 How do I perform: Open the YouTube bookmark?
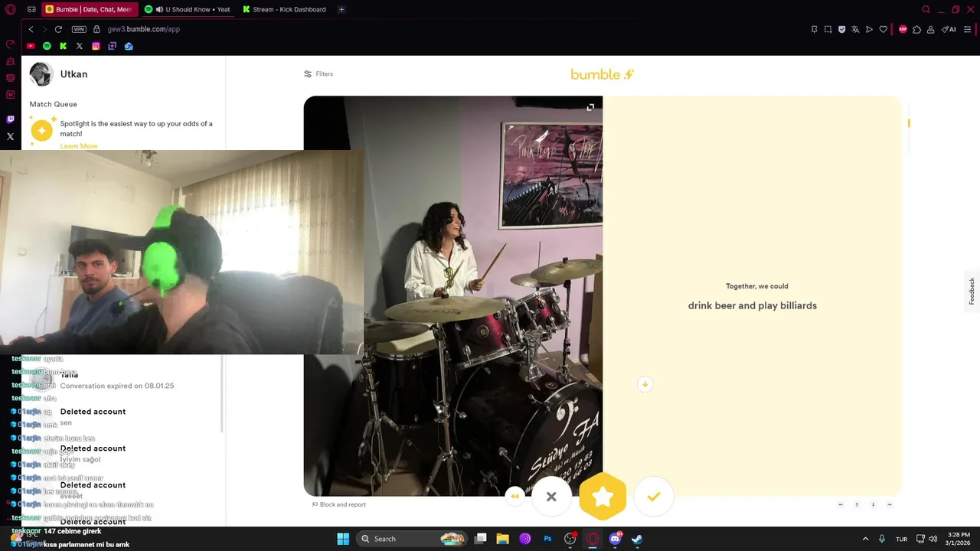coord(31,46)
